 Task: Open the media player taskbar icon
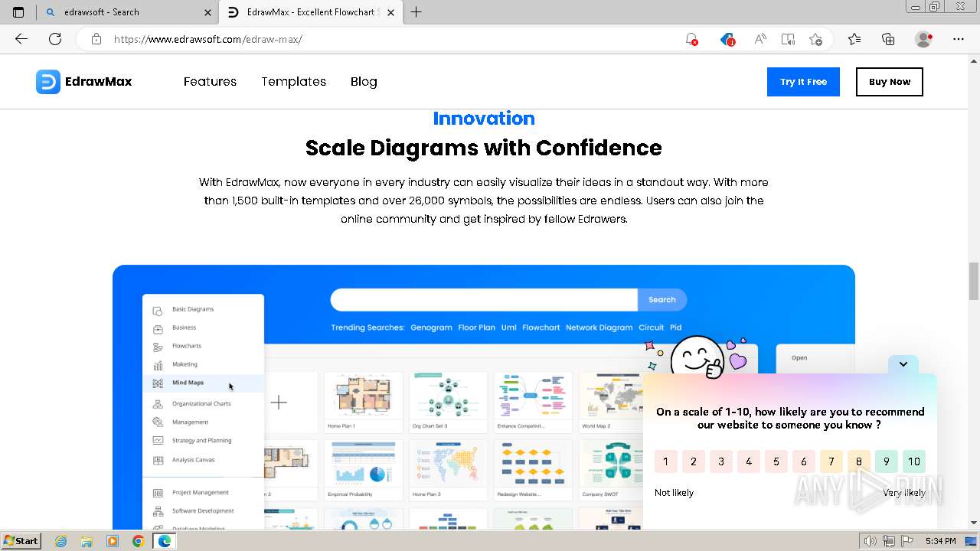(x=113, y=541)
